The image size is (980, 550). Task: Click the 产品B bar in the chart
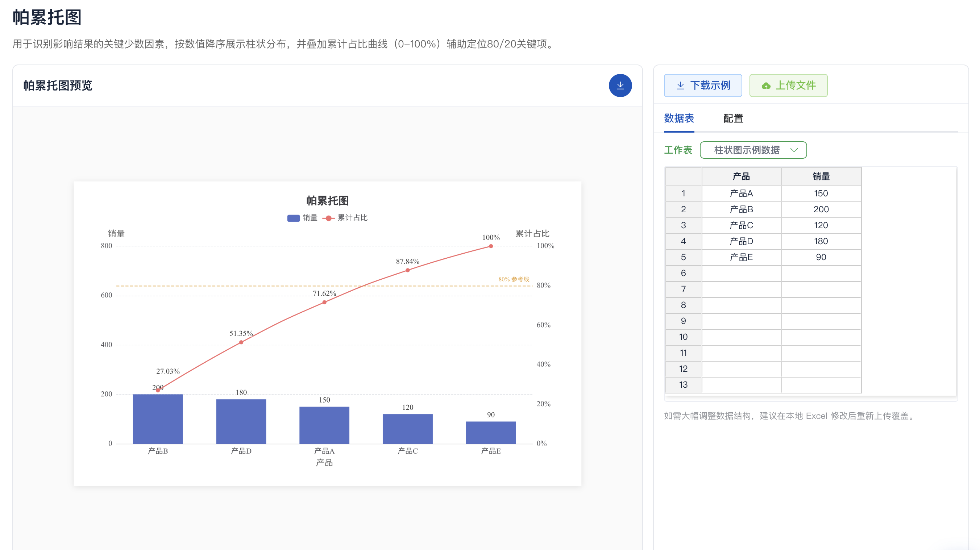pyautogui.click(x=158, y=419)
